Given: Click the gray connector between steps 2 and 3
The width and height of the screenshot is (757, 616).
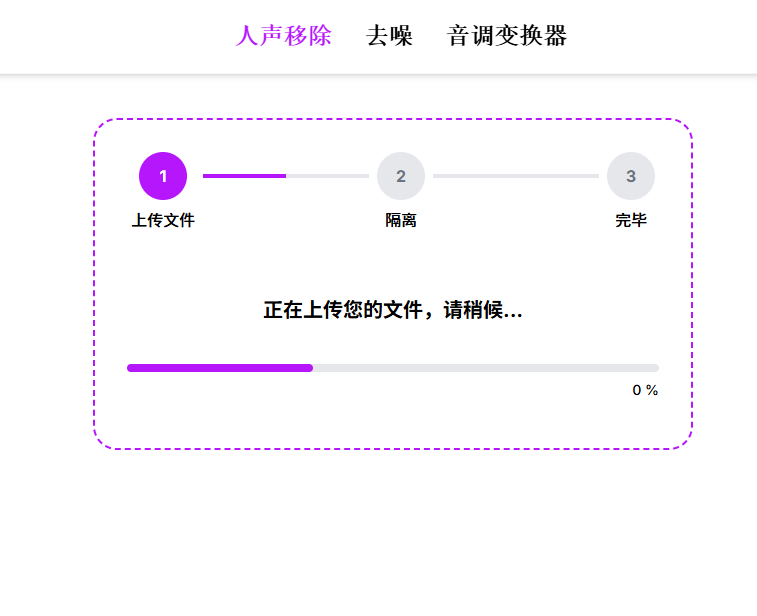Looking at the screenshot, I should tap(516, 176).
